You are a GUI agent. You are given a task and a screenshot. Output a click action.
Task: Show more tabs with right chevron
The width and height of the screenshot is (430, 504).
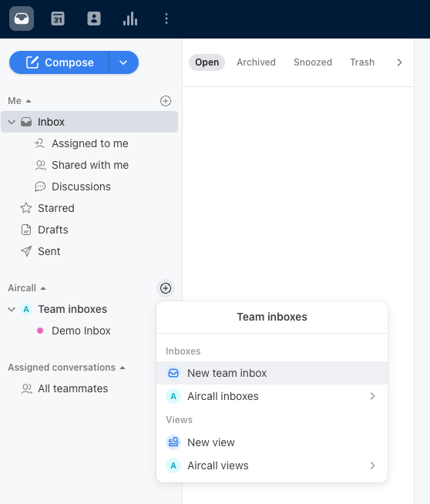[x=399, y=62]
